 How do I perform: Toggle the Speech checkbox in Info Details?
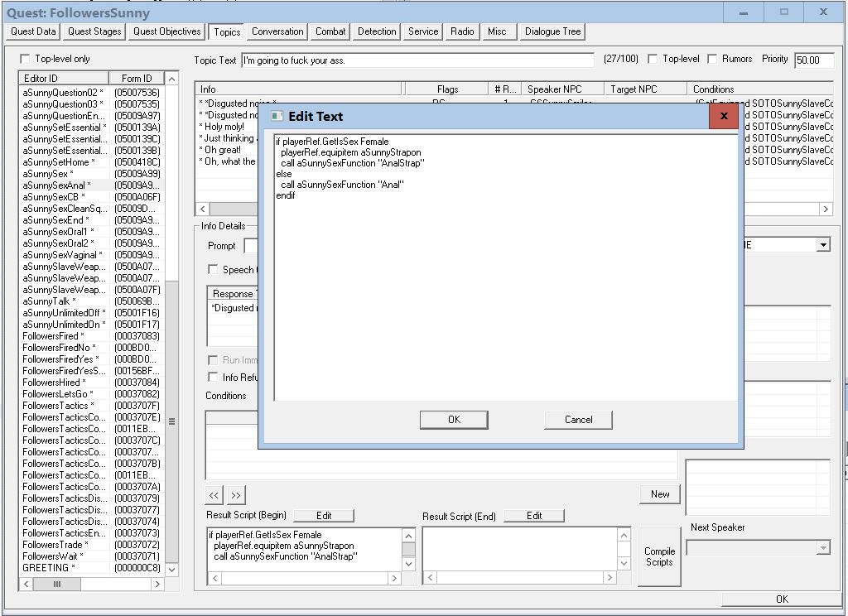click(x=213, y=269)
